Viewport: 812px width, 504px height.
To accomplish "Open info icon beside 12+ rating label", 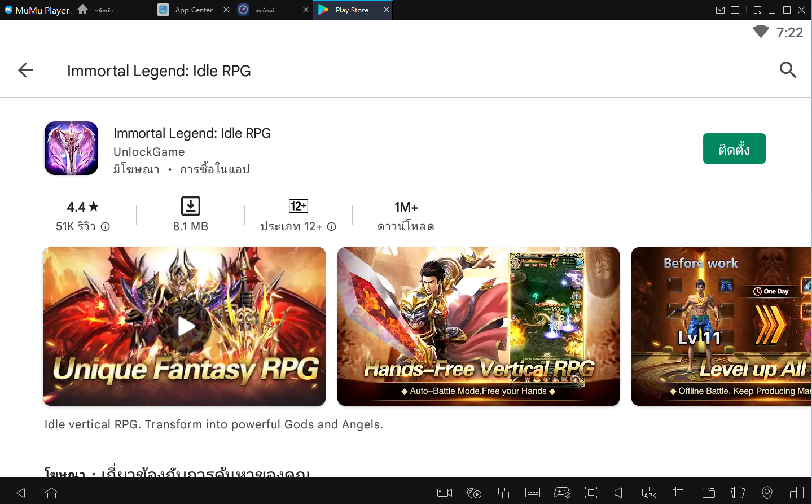I will pos(332,227).
